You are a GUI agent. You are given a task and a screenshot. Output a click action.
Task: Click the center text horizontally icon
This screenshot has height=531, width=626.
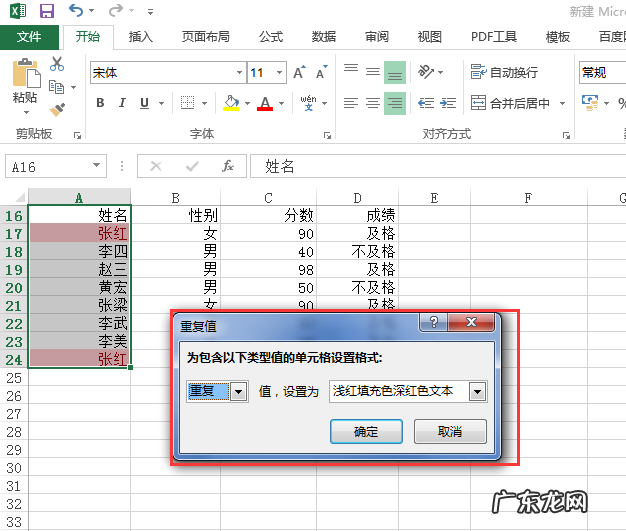click(373, 103)
